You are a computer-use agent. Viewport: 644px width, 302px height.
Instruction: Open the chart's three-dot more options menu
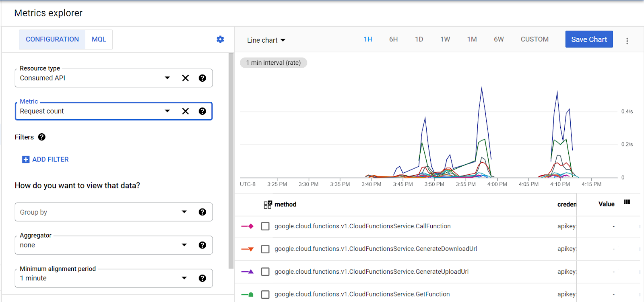coord(627,41)
